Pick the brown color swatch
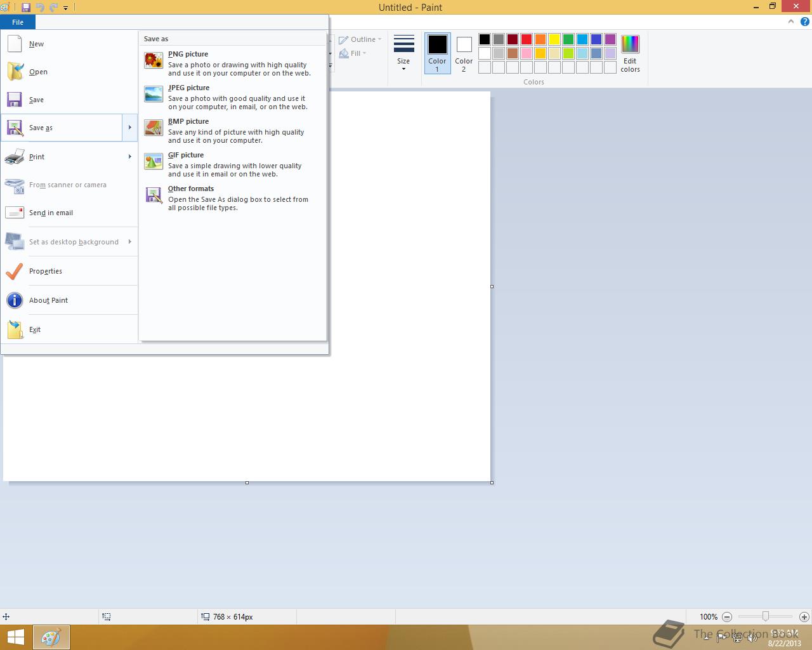This screenshot has width=812, height=650. (x=513, y=53)
